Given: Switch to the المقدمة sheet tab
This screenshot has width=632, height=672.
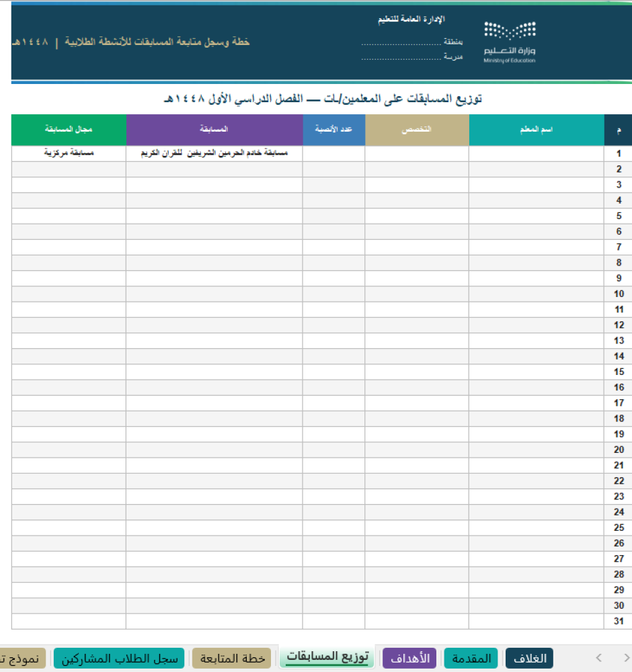Looking at the screenshot, I should 471,658.
